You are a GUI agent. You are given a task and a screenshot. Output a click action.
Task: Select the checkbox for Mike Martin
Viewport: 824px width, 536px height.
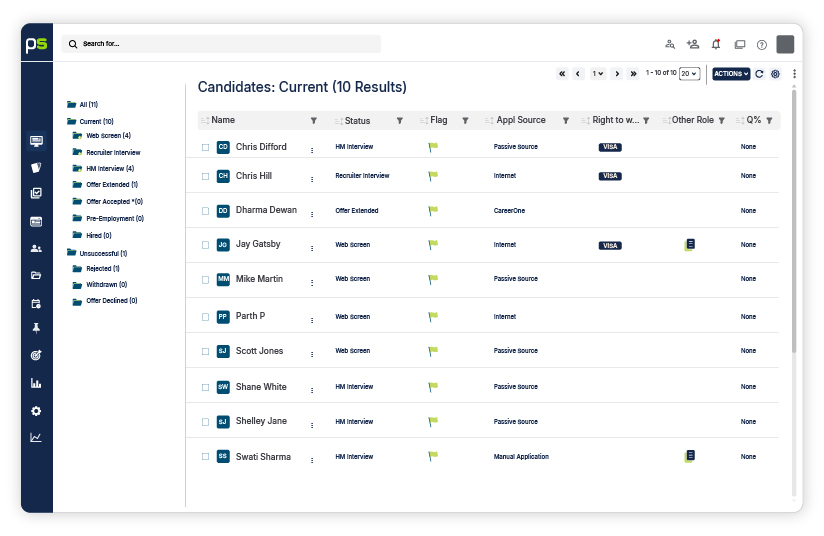pyautogui.click(x=206, y=279)
